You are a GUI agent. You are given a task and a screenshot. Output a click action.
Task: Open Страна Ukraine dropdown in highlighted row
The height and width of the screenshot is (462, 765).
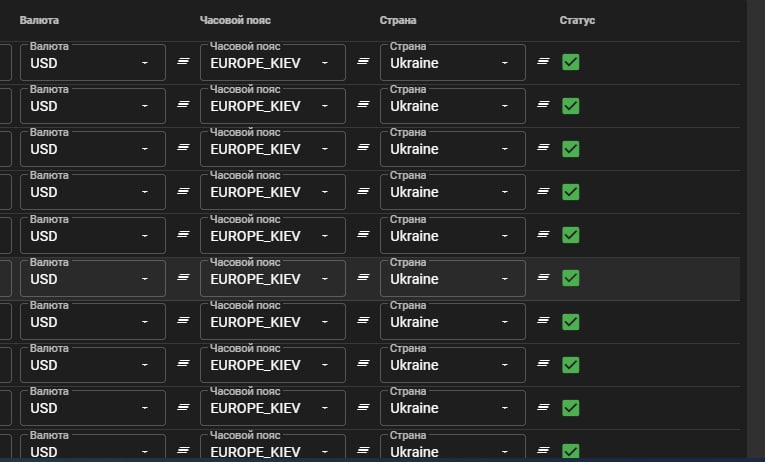[x=453, y=278]
